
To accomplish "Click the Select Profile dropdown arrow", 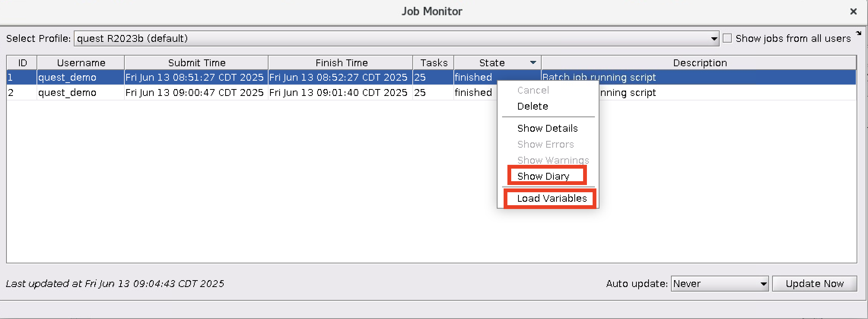I will (714, 38).
